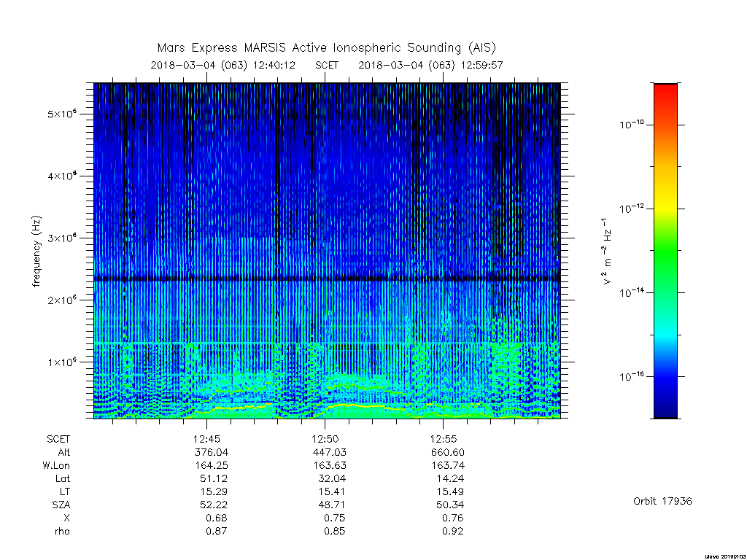Click the yellow trace near 12:51 at the spectrogram bottom
This screenshot has height=560, width=747.
coord(350,405)
